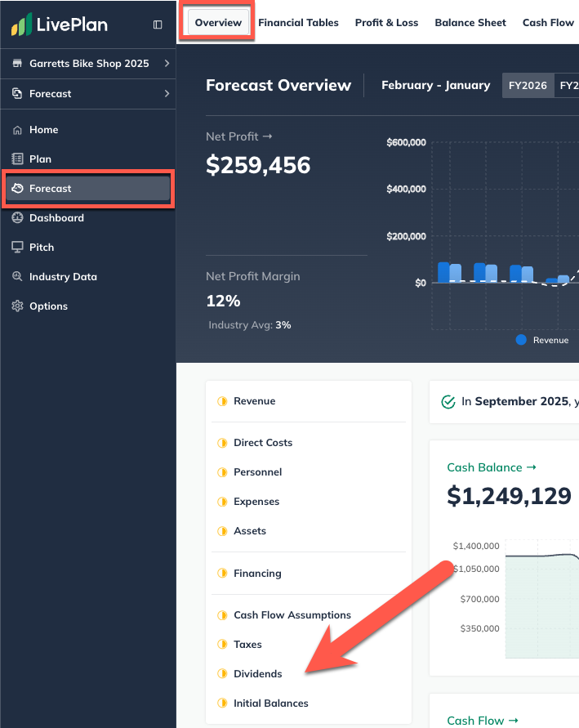The width and height of the screenshot is (579, 728).
Task: Switch to the Profit & Loss tab
Action: pos(386,23)
